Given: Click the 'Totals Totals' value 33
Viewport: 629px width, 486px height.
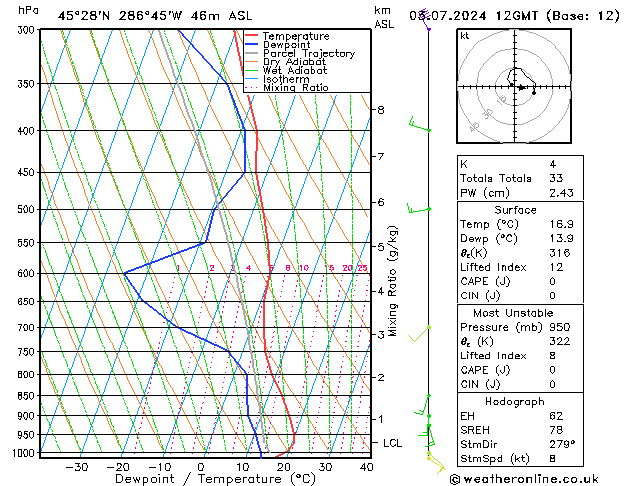Looking at the screenshot, I should 556,178.
